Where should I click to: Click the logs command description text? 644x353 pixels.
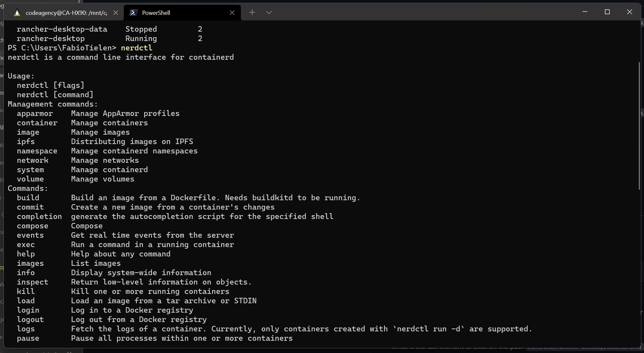pyautogui.click(x=301, y=329)
